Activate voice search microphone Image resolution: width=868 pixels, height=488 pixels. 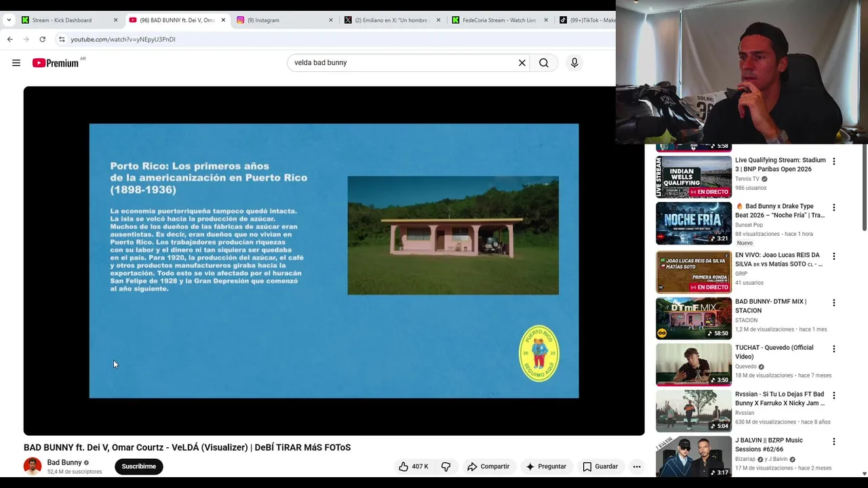click(x=574, y=63)
